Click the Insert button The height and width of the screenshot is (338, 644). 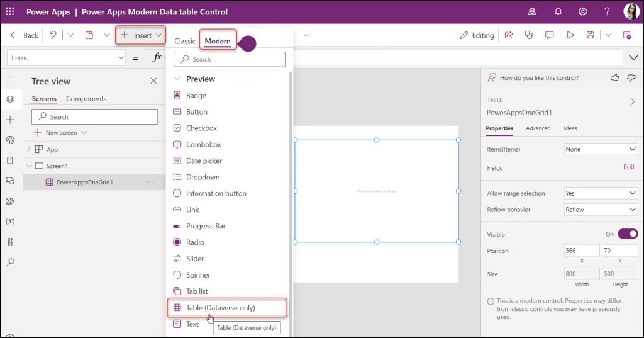[x=140, y=35]
